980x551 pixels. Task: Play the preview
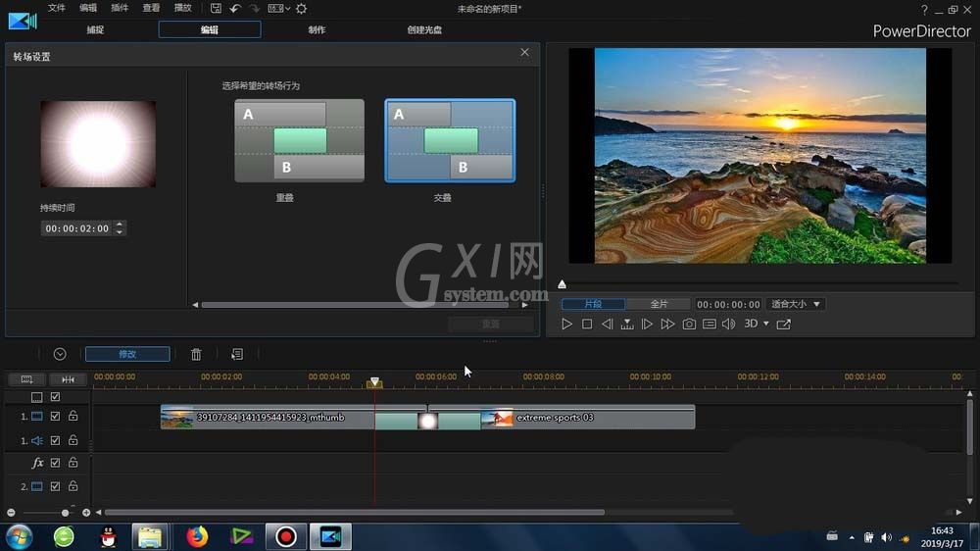coord(566,324)
